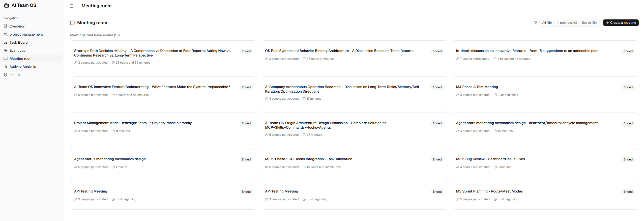The width and height of the screenshot is (644, 221).
Task: Click the project management people icon
Action: 6,34
